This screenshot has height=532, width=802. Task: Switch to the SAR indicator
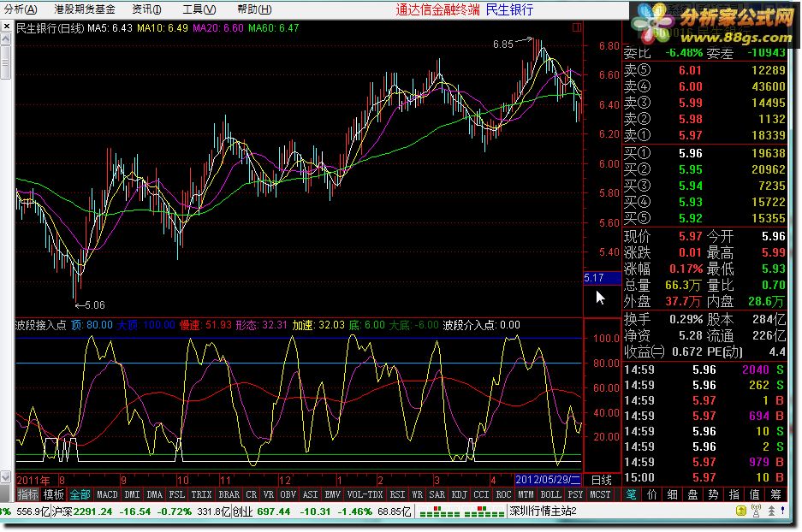[437, 494]
